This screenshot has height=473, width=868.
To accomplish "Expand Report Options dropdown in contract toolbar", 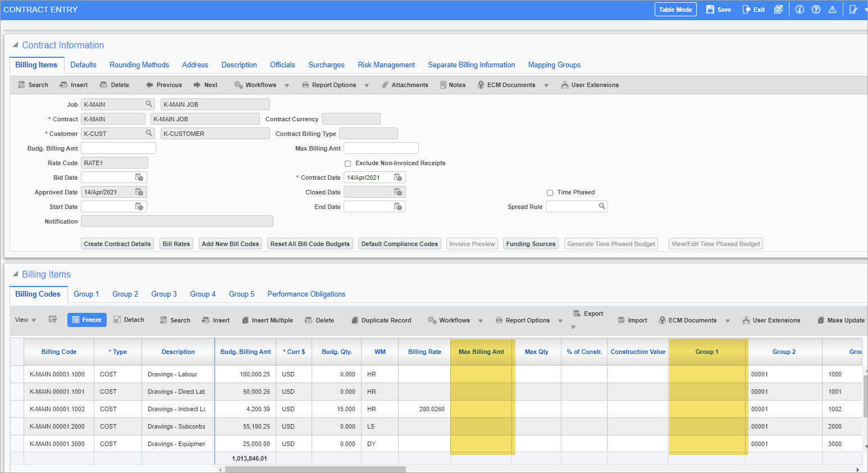I will [x=367, y=85].
